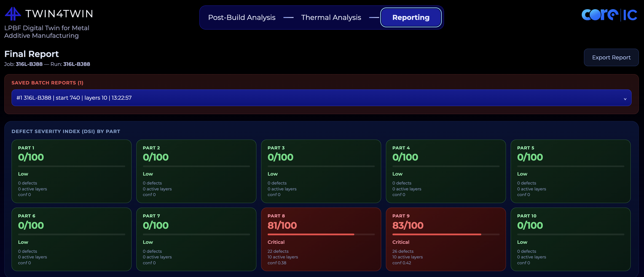
Task: Click the Twin4Twin logo icon
Action: 13,14
